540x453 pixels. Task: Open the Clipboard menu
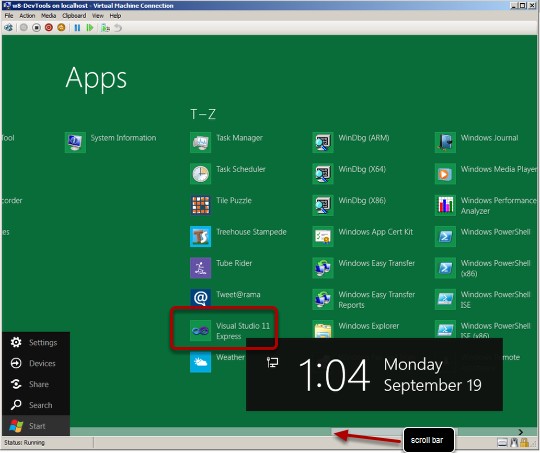(74, 16)
